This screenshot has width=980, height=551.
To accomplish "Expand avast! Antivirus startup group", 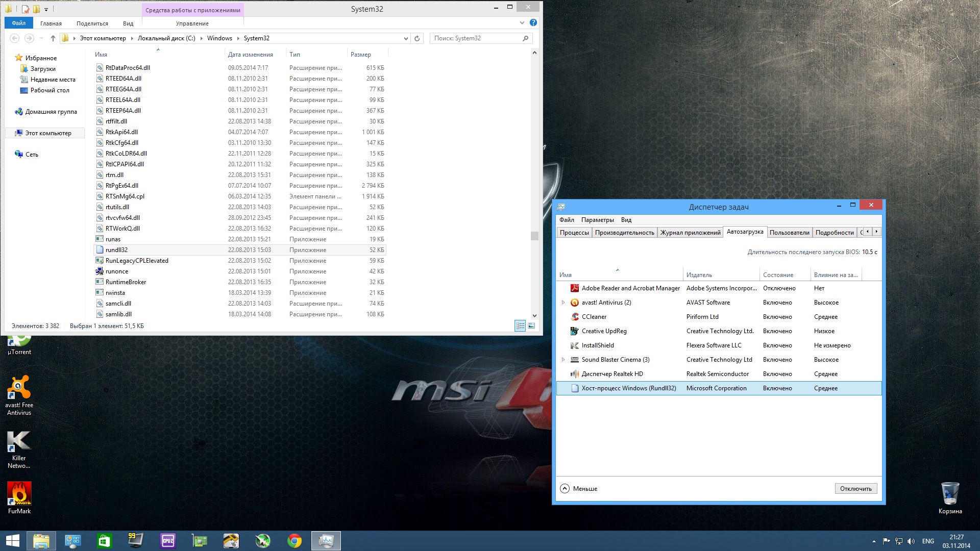I will pos(563,303).
